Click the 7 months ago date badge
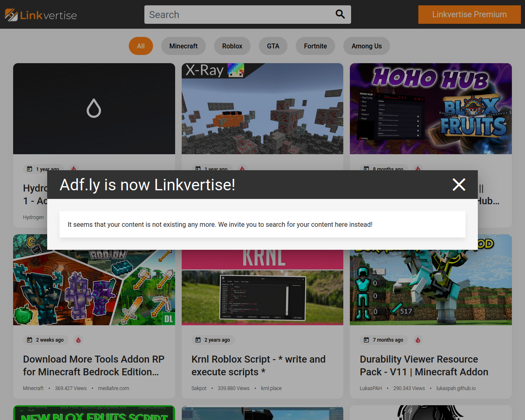Screen dimensions: 525x420 tap(383, 340)
